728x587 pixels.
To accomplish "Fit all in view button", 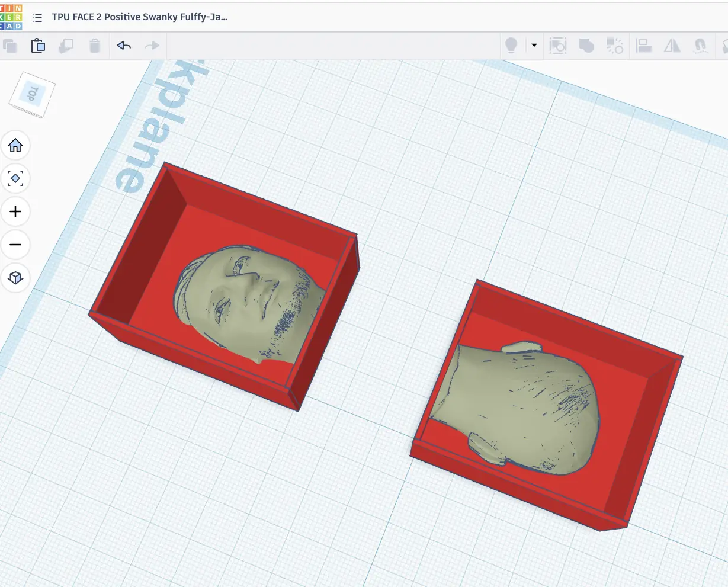I will (x=15, y=178).
